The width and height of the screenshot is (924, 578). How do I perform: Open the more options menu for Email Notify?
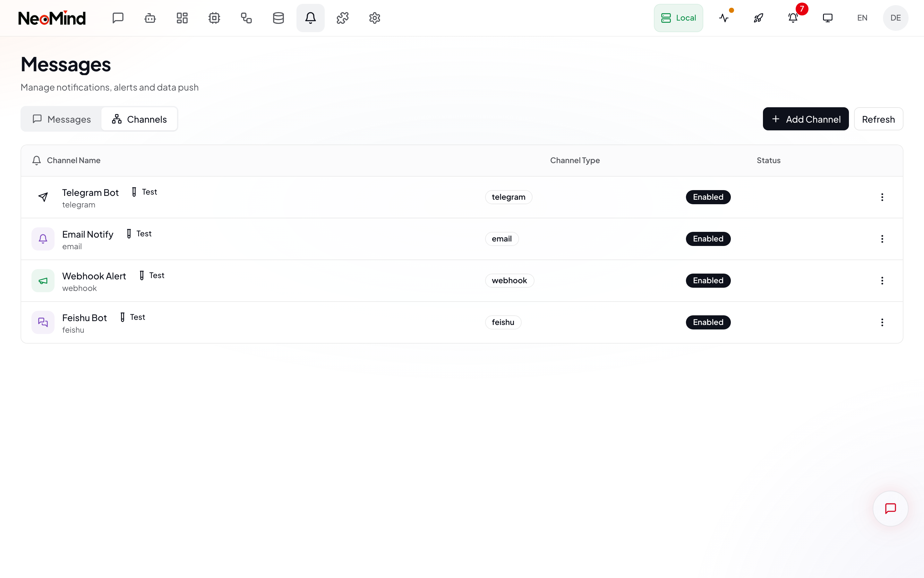click(882, 239)
